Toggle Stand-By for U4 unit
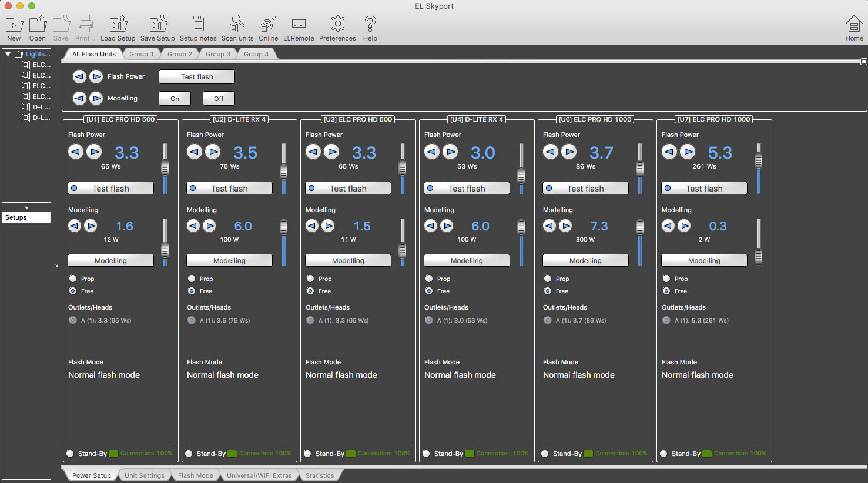The width and height of the screenshot is (868, 483). pyautogui.click(x=427, y=454)
